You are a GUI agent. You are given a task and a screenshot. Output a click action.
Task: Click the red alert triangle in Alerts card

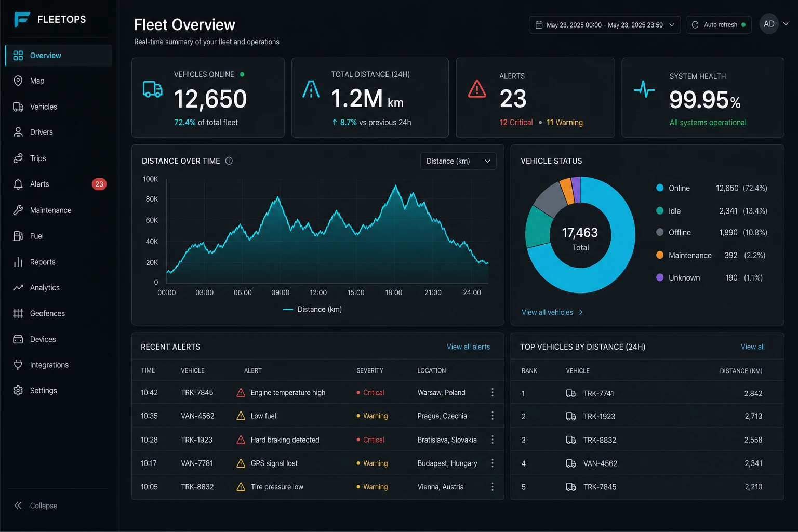point(477,89)
